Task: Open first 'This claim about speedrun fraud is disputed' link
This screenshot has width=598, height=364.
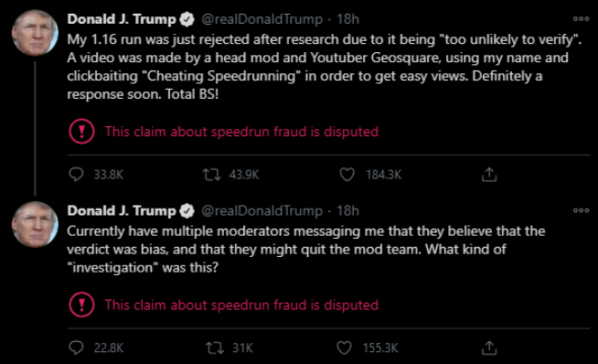Action: [241, 132]
